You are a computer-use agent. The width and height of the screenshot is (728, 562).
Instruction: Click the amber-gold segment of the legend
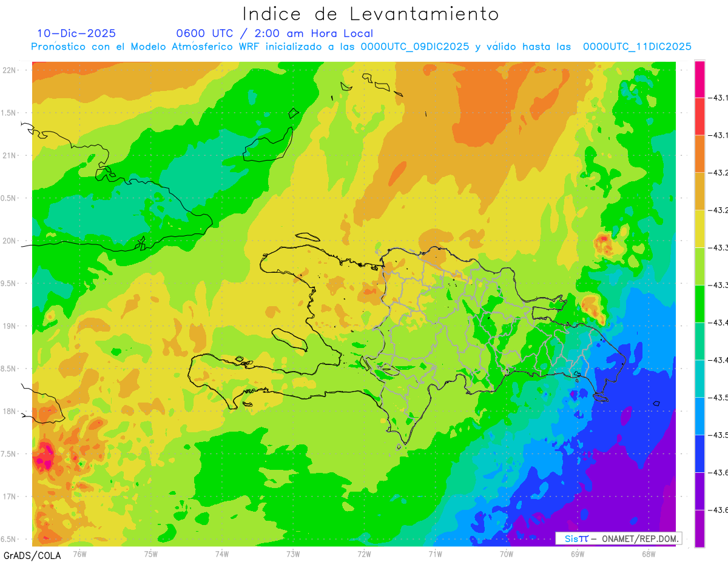tap(699, 192)
